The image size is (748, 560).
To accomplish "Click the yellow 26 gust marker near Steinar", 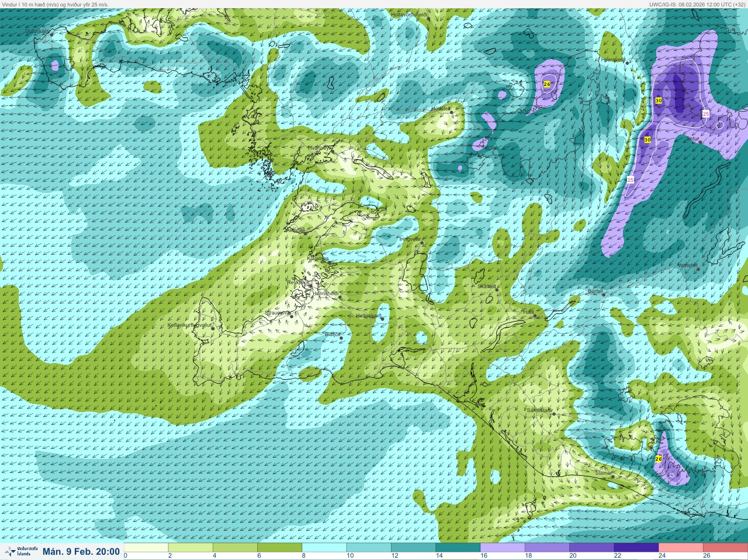I will pyautogui.click(x=659, y=459).
